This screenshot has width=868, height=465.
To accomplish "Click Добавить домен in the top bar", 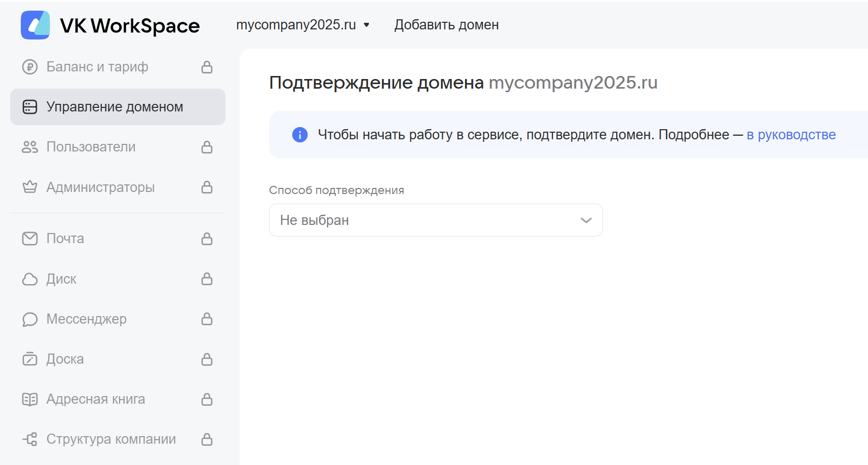I will click(446, 25).
